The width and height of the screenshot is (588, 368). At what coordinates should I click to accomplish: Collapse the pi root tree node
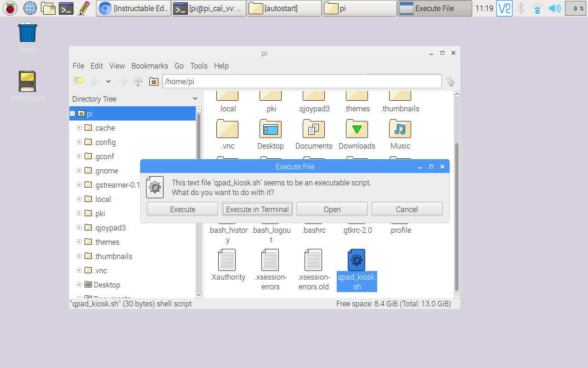[x=73, y=114]
